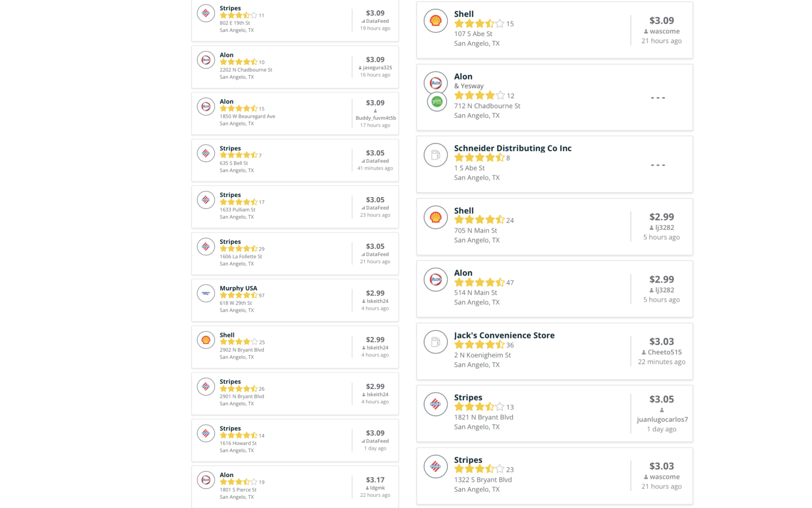Click the $3.03 price for Jack's Convenience Store

[x=661, y=342]
